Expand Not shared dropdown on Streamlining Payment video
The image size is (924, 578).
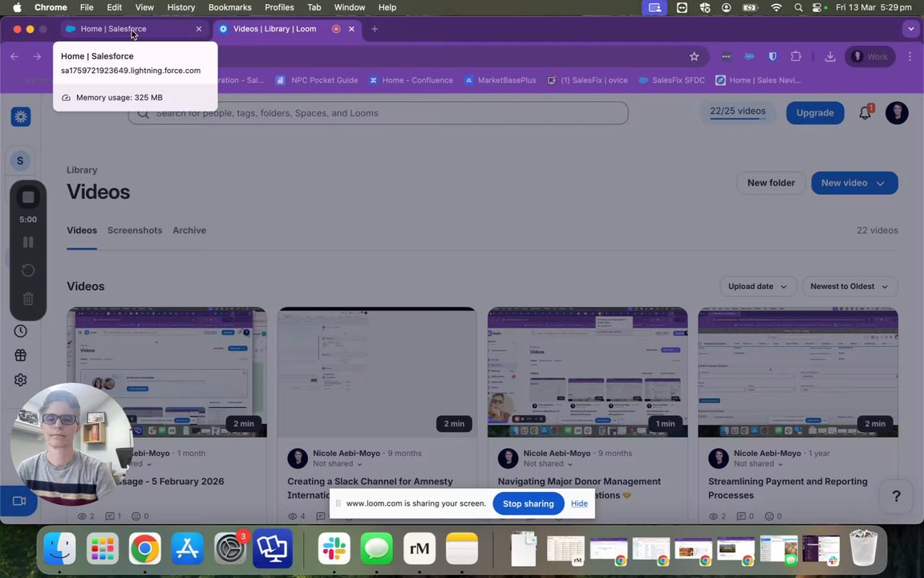pos(758,464)
